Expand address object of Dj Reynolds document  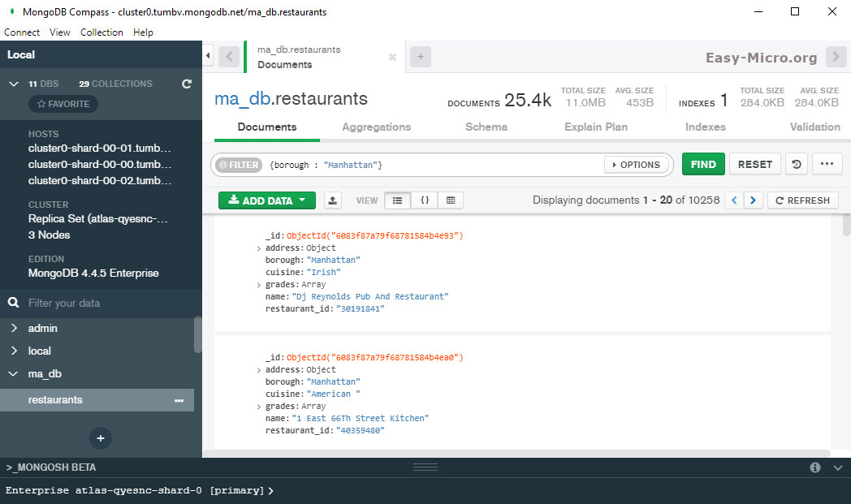[x=259, y=248]
